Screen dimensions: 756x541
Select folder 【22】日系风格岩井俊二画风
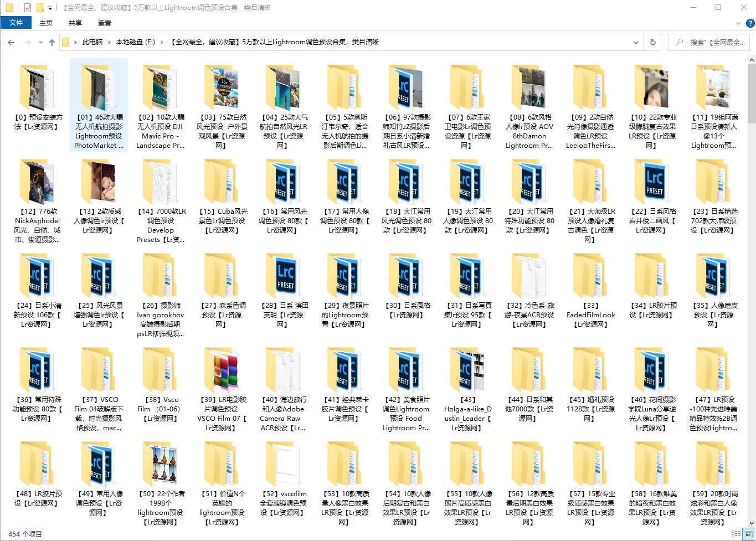click(652, 195)
